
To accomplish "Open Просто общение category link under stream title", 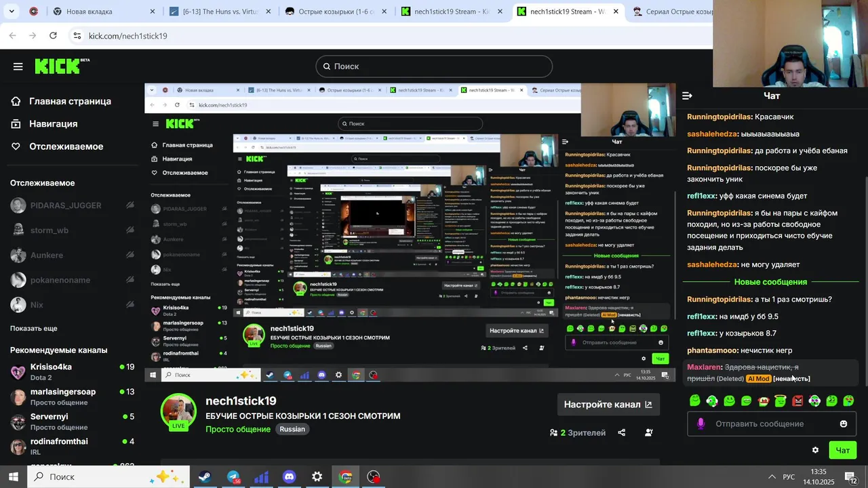I will 238,429.
